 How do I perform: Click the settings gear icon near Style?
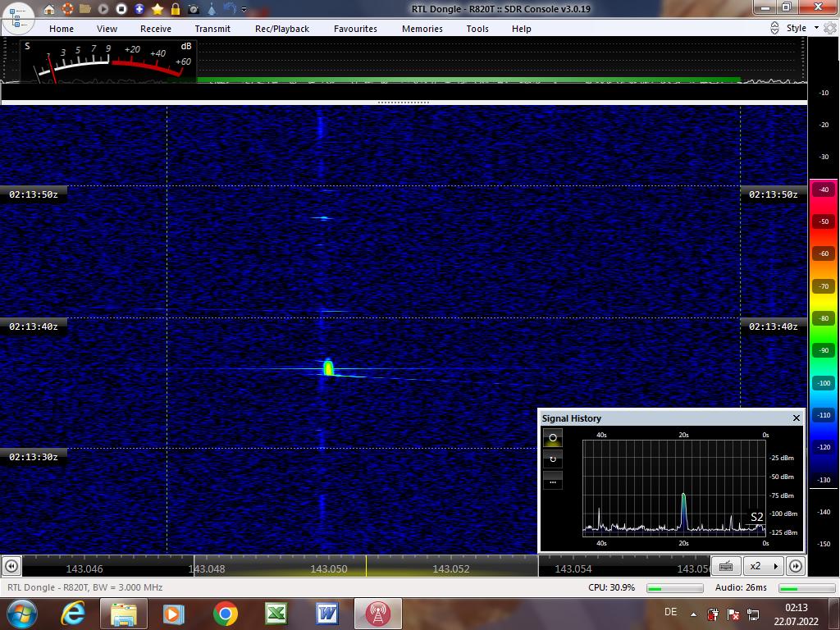[830, 28]
